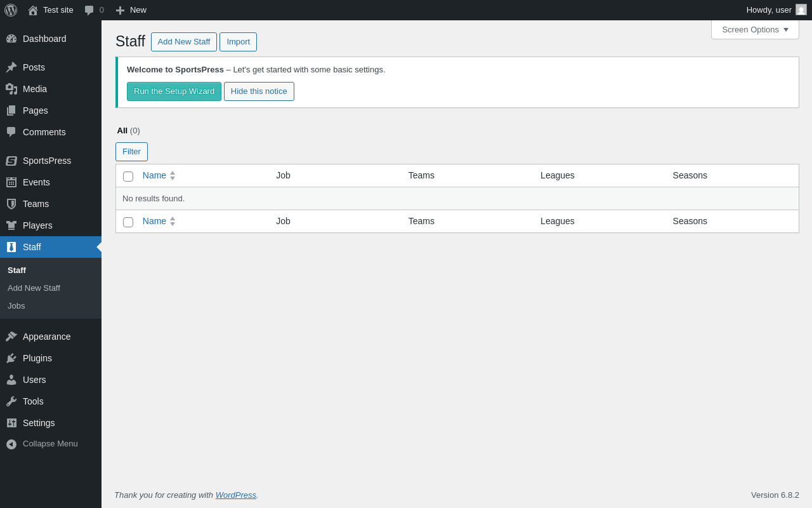Open the Tools menu item
The image size is (812, 508).
click(51, 401)
